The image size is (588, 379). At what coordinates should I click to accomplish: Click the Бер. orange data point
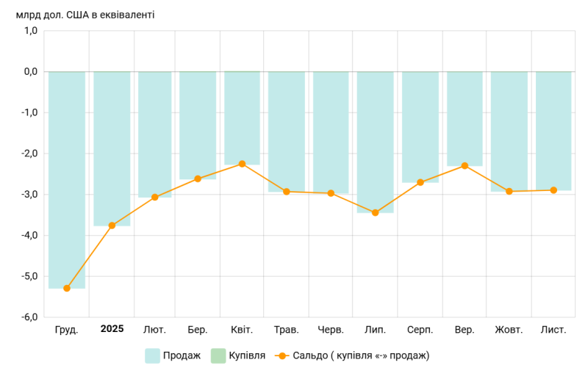click(198, 178)
